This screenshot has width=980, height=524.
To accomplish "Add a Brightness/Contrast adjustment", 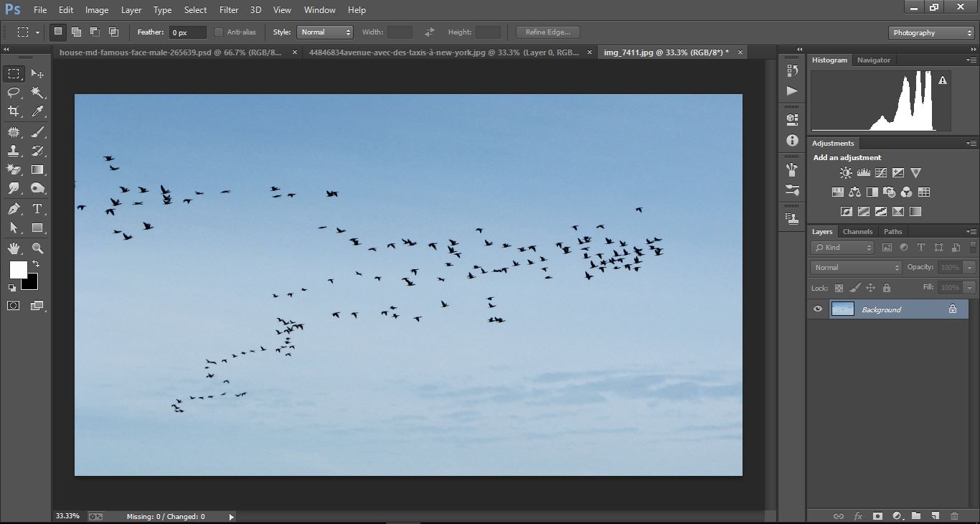I will coord(846,173).
